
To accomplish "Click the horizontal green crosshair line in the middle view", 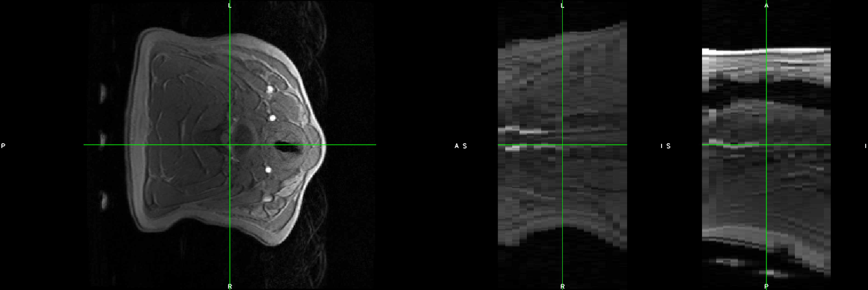I will coord(529,145).
